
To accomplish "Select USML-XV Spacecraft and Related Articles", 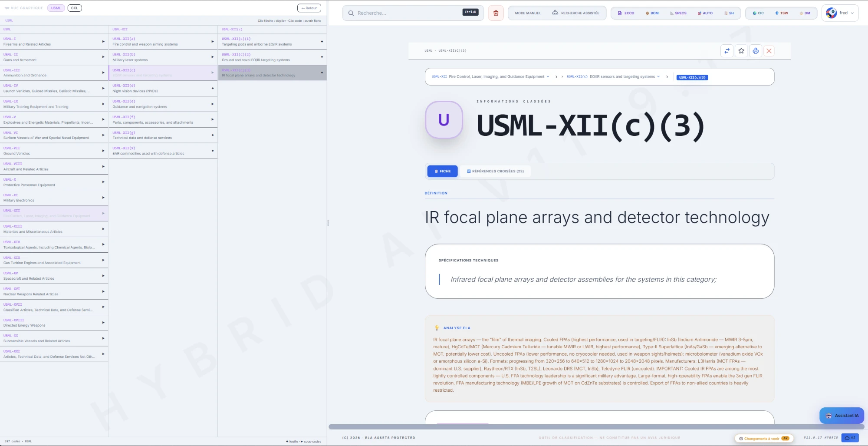I will point(54,276).
